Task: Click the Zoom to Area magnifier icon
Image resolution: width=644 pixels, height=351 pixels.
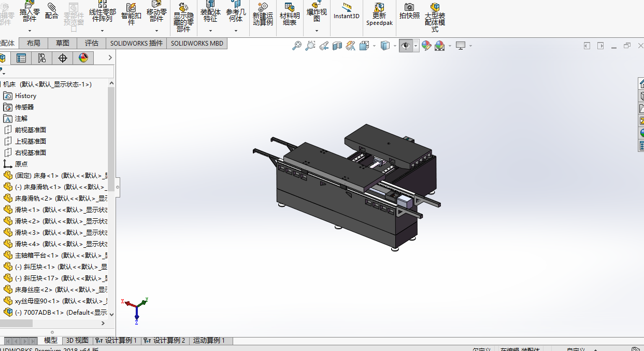Action: (310, 46)
